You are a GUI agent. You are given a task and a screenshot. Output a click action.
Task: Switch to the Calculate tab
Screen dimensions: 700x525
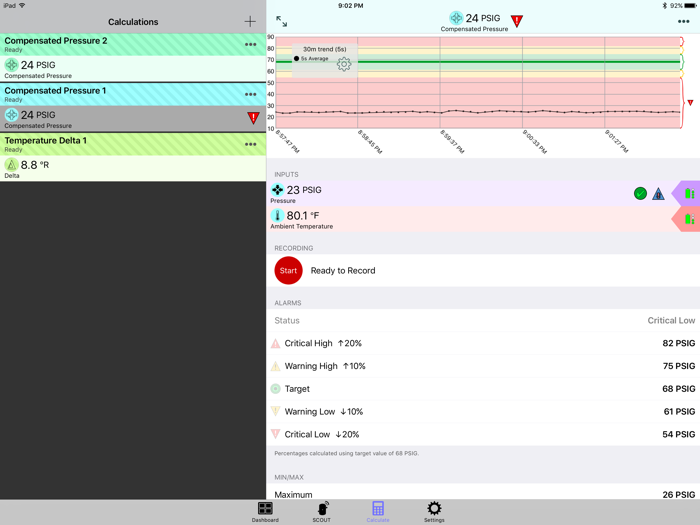378,512
